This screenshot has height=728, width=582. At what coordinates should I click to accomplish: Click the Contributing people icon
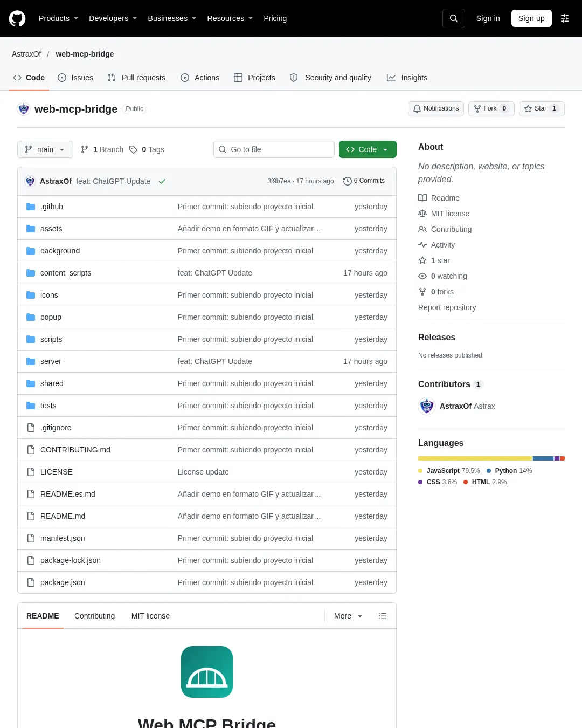(422, 229)
